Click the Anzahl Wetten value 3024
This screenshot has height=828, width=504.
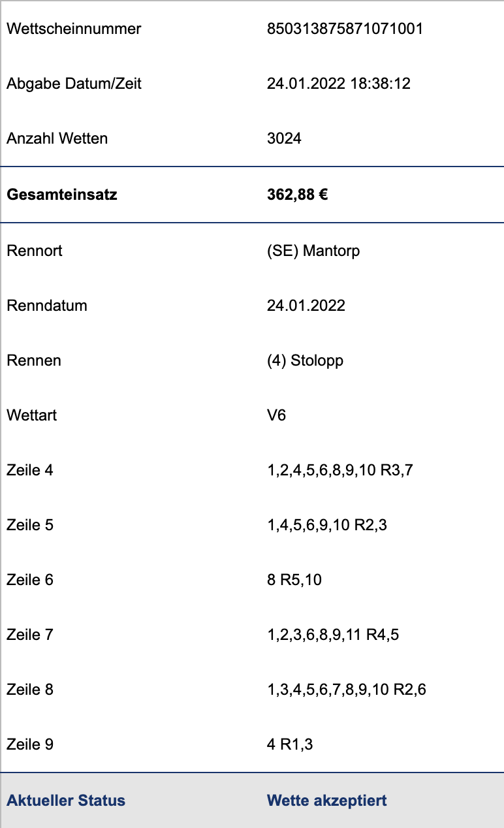(x=284, y=138)
